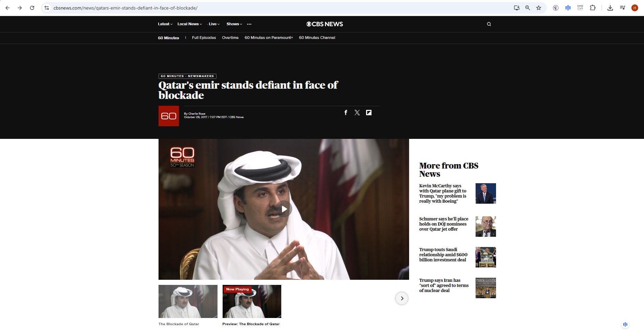The height and width of the screenshot is (333, 644).
Task: Open the Extensions puzzle icon
Action: [x=593, y=8]
